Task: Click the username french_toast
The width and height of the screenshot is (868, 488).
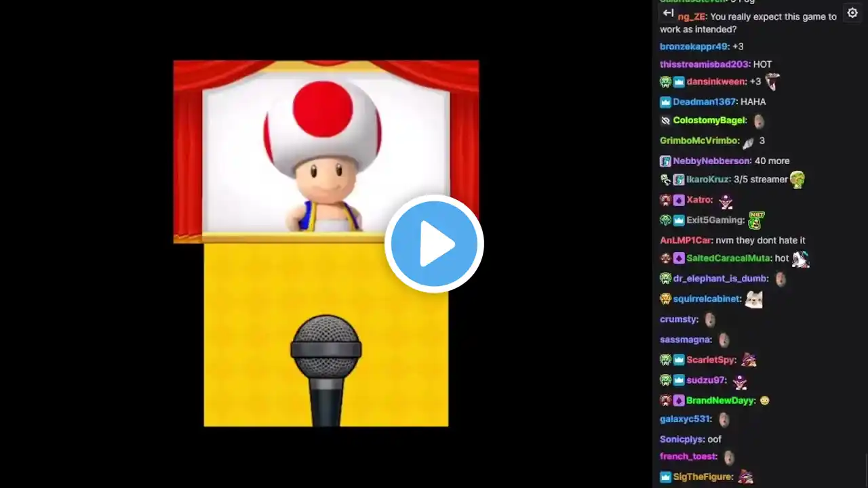Action: click(x=688, y=457)
